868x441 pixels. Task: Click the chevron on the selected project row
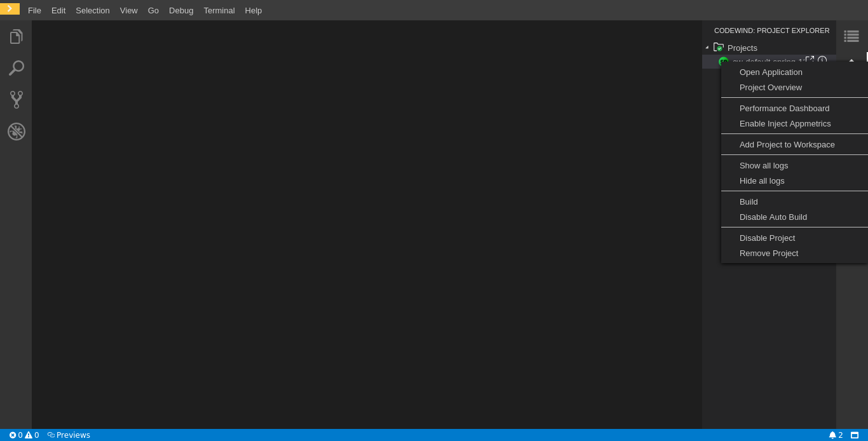tap(851, 62)
